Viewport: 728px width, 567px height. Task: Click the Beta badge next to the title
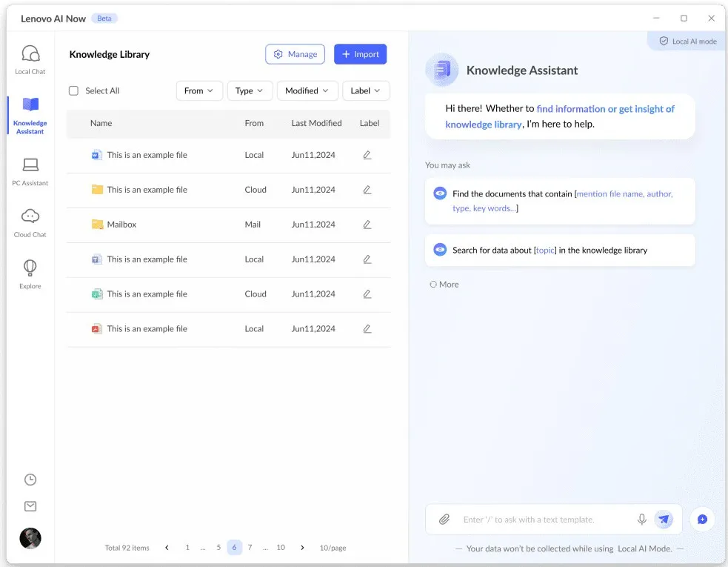(x=104, y=18)
